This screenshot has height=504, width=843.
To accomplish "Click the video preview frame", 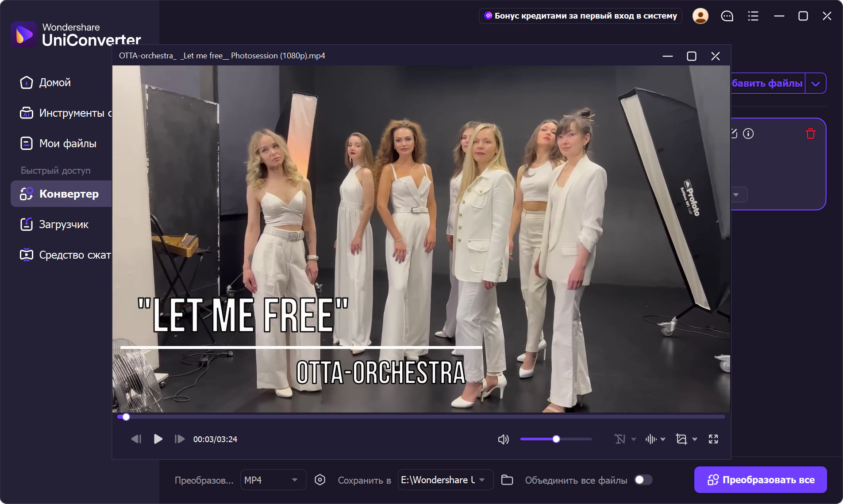I will tap(421, 239).
